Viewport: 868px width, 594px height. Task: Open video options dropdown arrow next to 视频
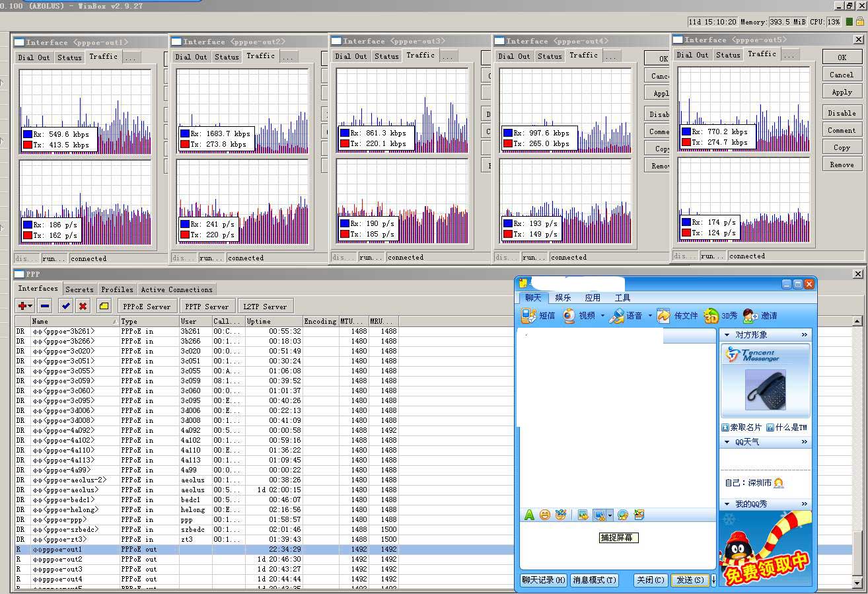coord(602,316)
